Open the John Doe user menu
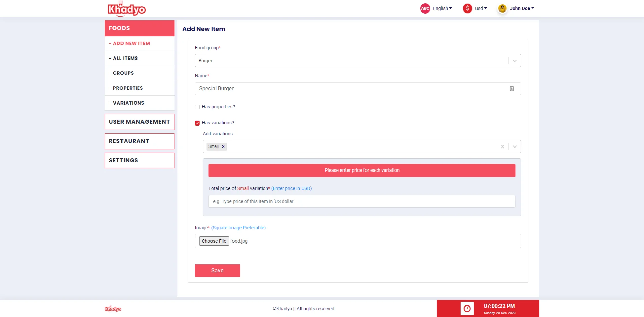644x317 pixels. pyautogui.click(x=522, y=8)
